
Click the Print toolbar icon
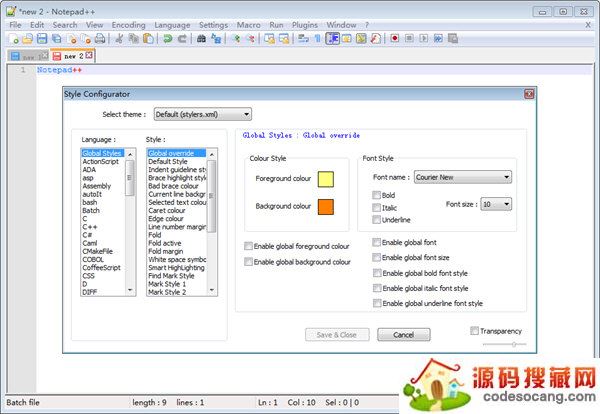100,39
